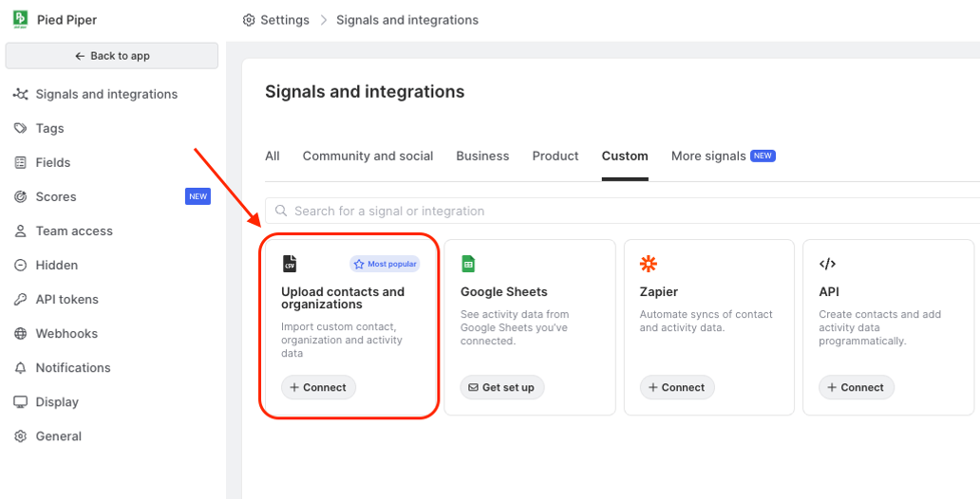This screenshot has width=980, height=499.
Task: Click the Fields icon in sidebar
Action: (x=21, y=162)
